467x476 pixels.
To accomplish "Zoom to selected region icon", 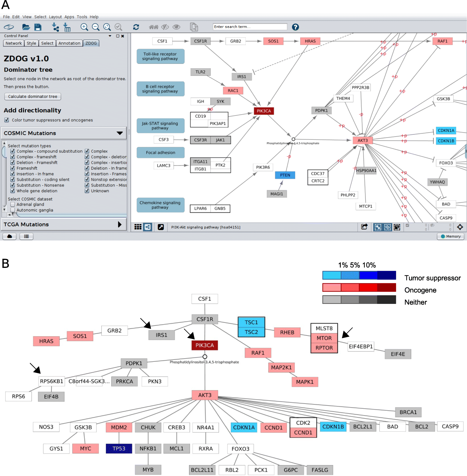I will point(119,27).
